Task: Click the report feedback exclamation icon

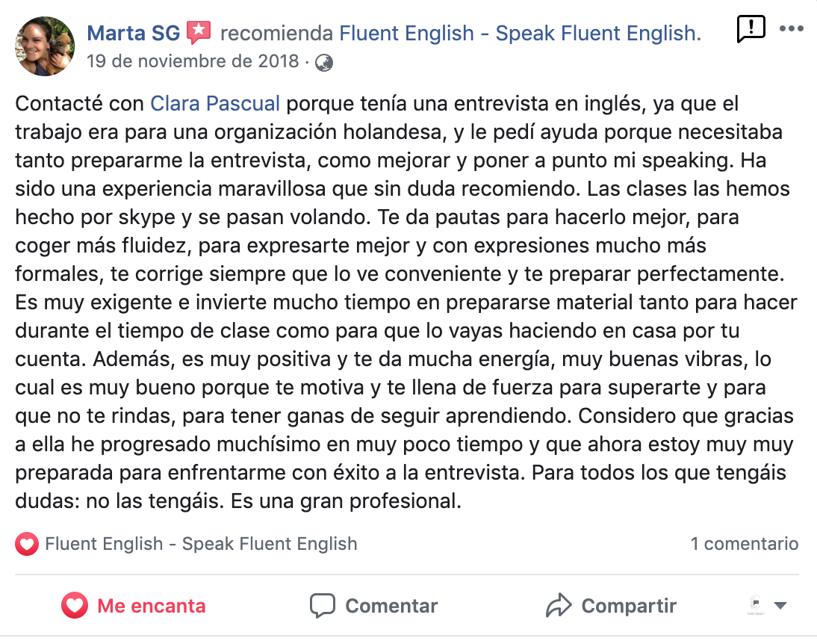Action: [751, 29]
